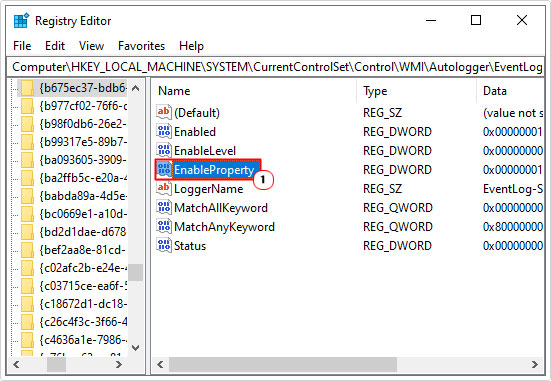
Task: Select the MatchAnyKeyword QWORD icon
Action: click(164, 226)
